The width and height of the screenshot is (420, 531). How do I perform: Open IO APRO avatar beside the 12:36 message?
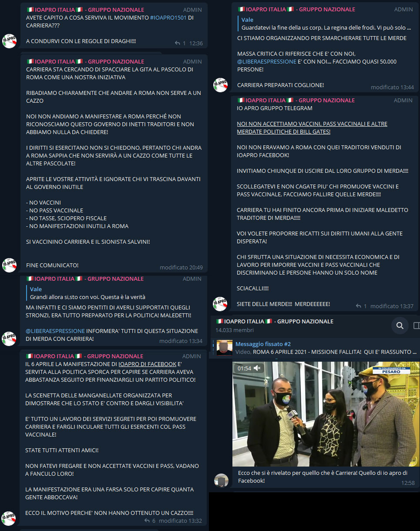coord(10,40)
